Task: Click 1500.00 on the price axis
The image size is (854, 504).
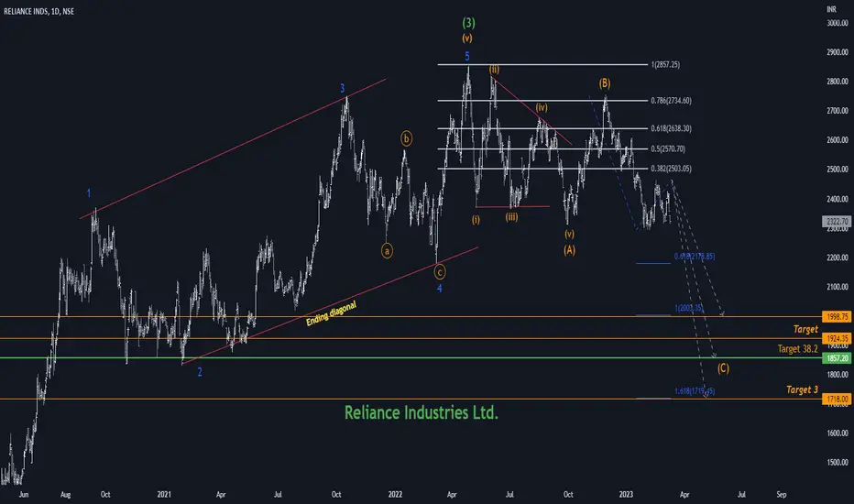Action: click(838, 463)
